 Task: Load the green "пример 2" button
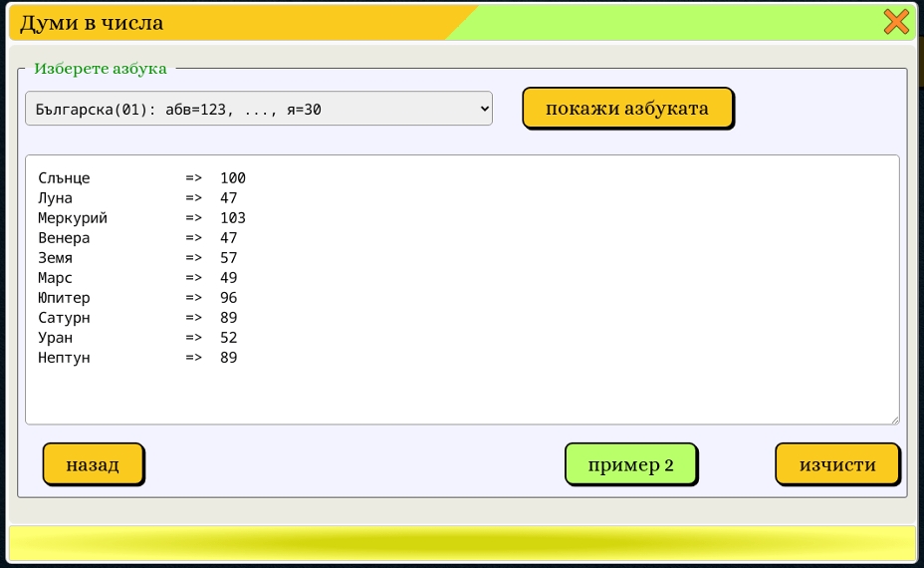(630, 464)
